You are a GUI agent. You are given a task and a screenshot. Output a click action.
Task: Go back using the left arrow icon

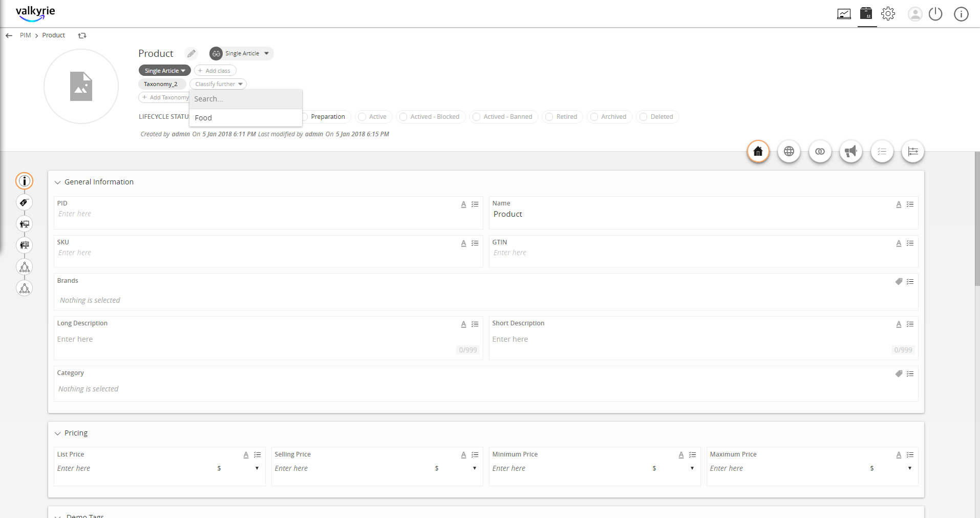(x=9, y=35)
